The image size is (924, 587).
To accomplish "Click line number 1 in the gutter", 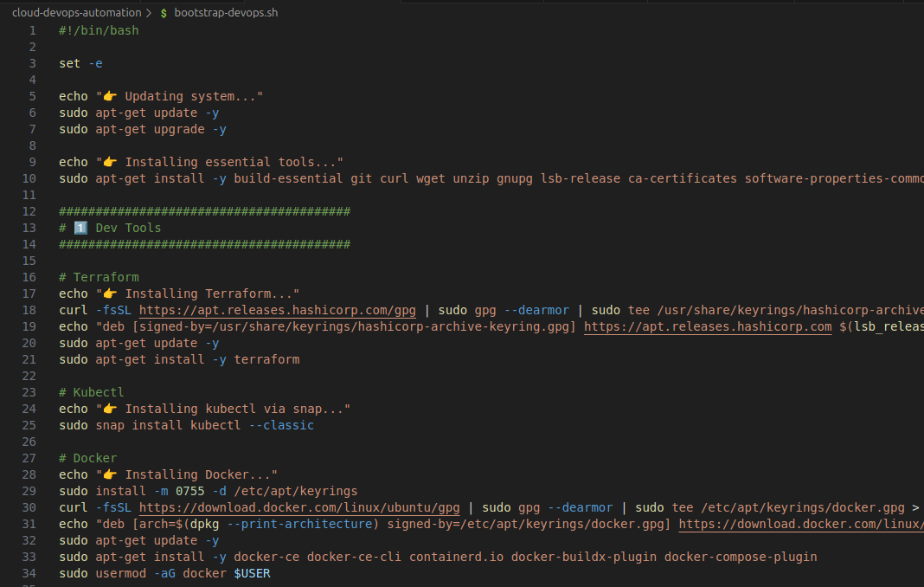I will 32,29.
